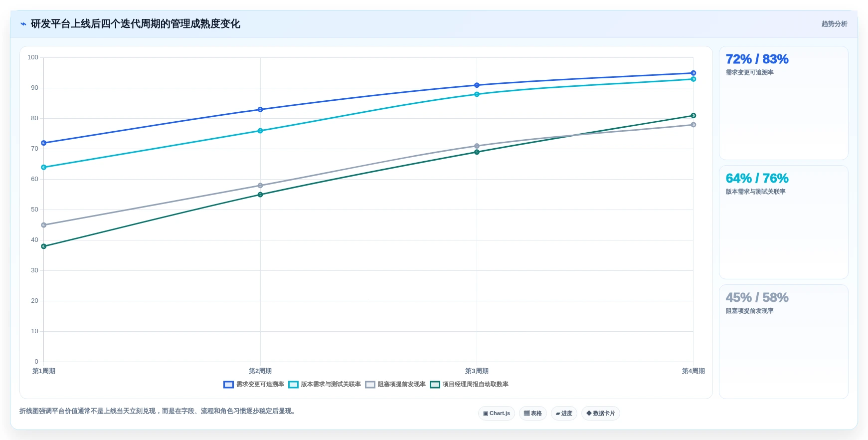Viewport: 868px width, 440px height.
Task: Toggle the 版本需求与测试关联率 legend swatch
Action: click(293, 385)
